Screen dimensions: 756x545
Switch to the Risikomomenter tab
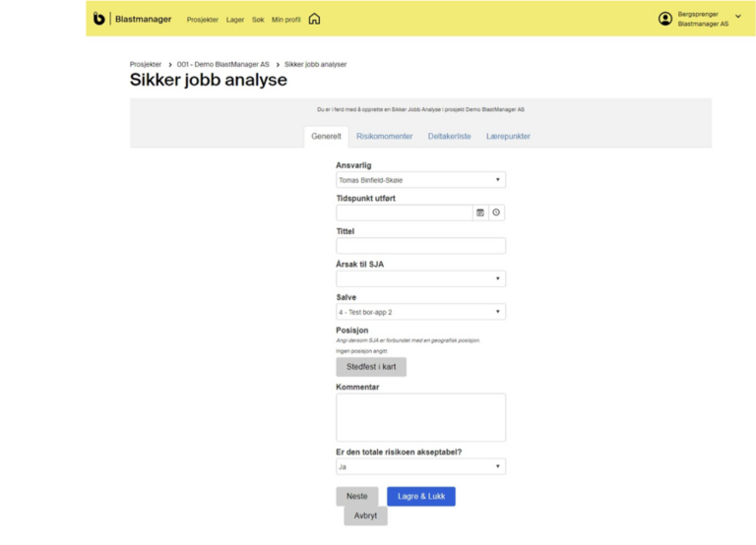point(385,136)
